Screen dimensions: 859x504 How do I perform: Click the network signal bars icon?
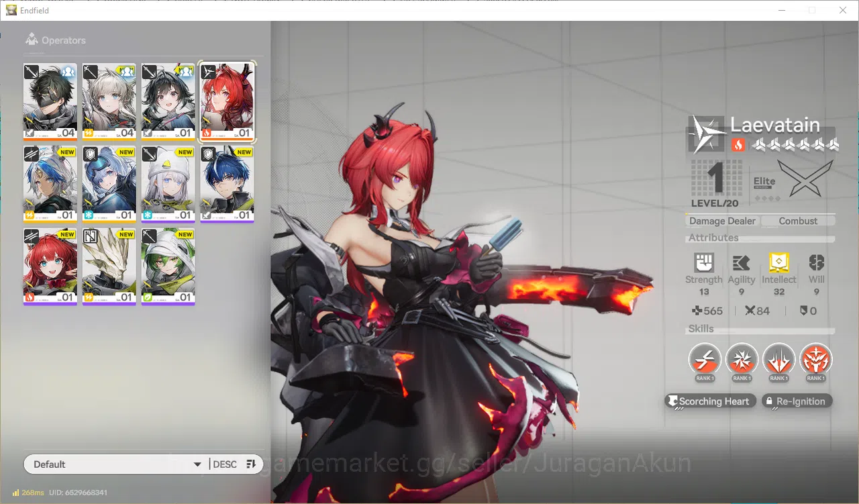[x=15, y=493]
